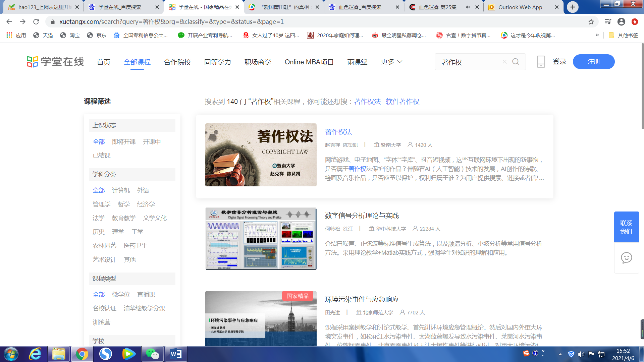Bookmark this page with star icon
The image size is (644, 362).
591,22
